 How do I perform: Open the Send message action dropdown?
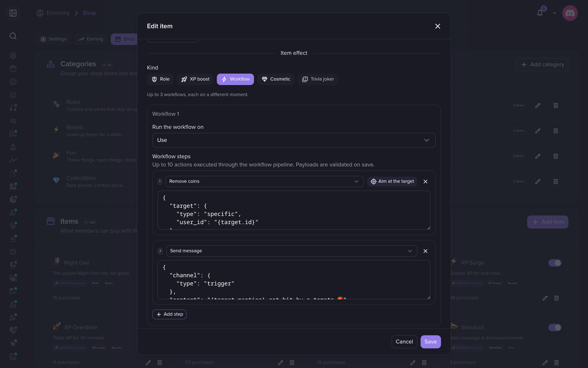(292, 251)
